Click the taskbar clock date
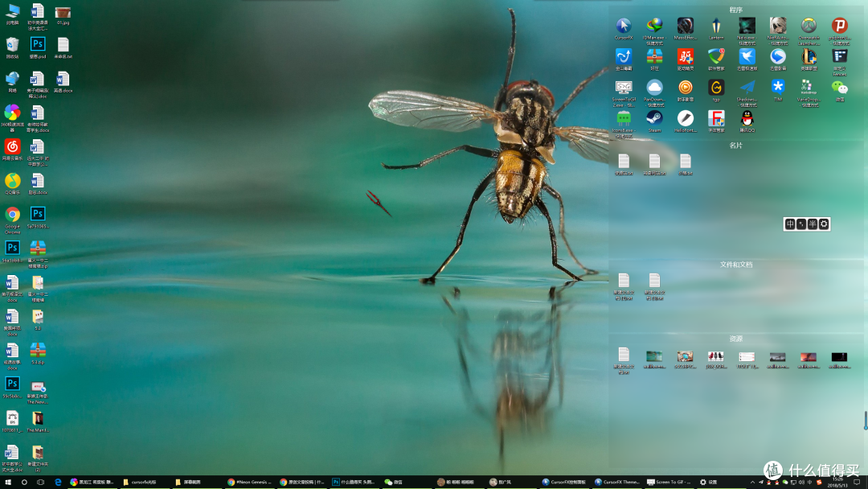The height and width of the screenshot is (489, 868). tap(836, 483)
